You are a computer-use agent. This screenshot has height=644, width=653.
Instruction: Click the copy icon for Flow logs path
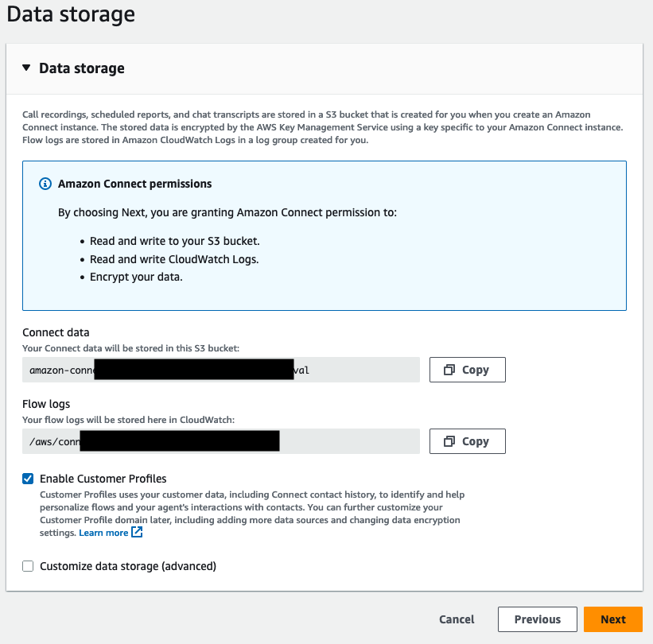tap(450, 441)
